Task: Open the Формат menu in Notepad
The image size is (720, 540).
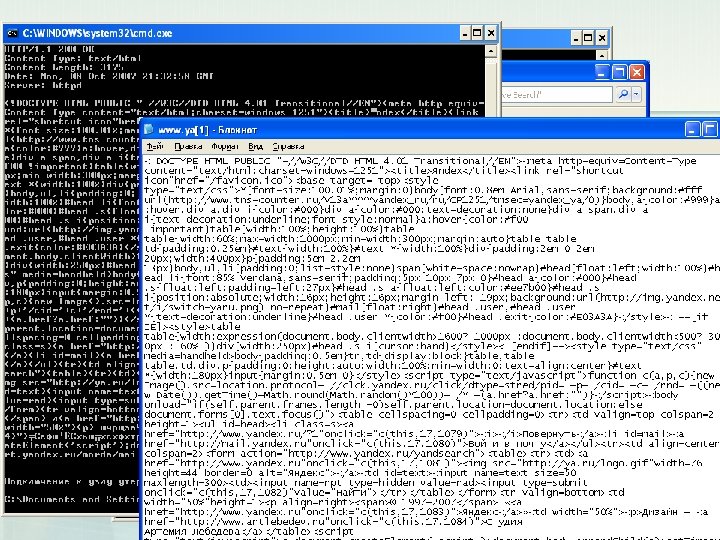Action: (x=225, y=146)
